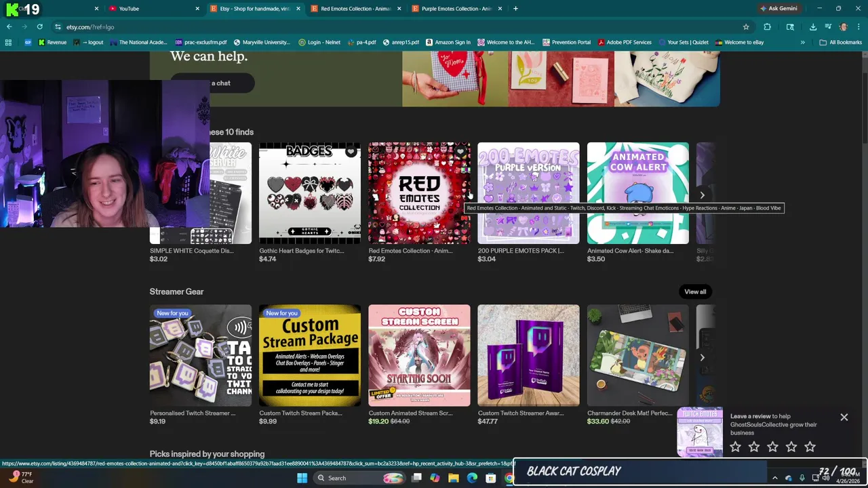
Task: Open the Revenue bookmark
Action: click(52, 42)
